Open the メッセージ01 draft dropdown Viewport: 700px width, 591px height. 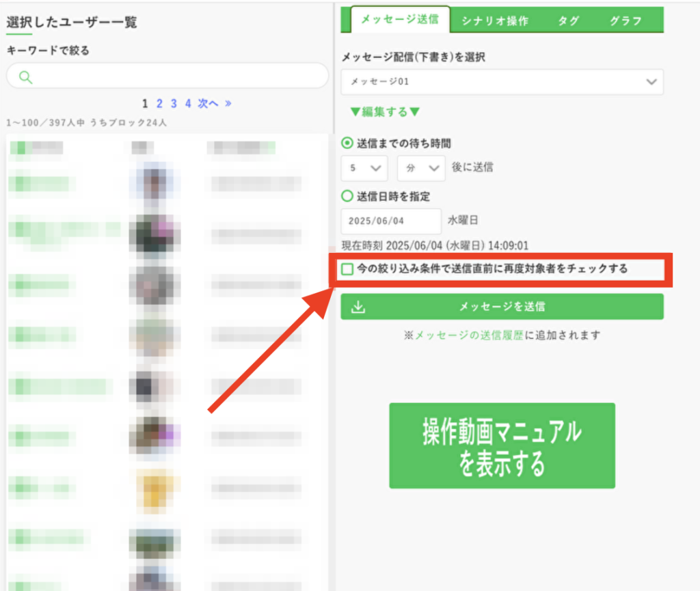[502, 81]
